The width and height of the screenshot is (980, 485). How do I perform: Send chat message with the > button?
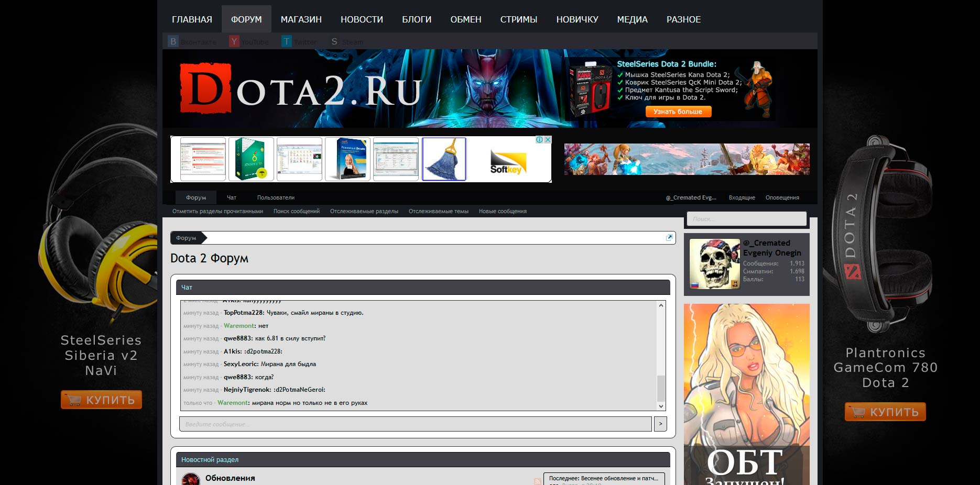pos(660,424)
